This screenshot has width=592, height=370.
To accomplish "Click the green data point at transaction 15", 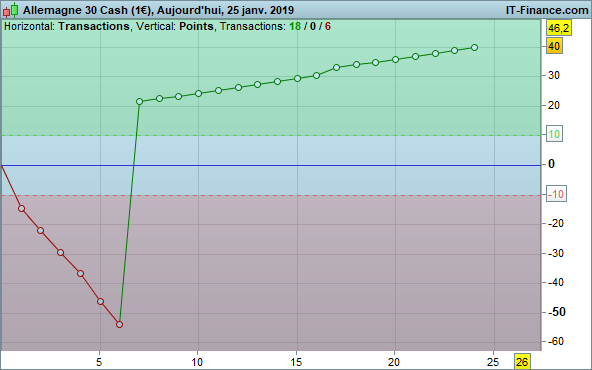I will point(297,79).
